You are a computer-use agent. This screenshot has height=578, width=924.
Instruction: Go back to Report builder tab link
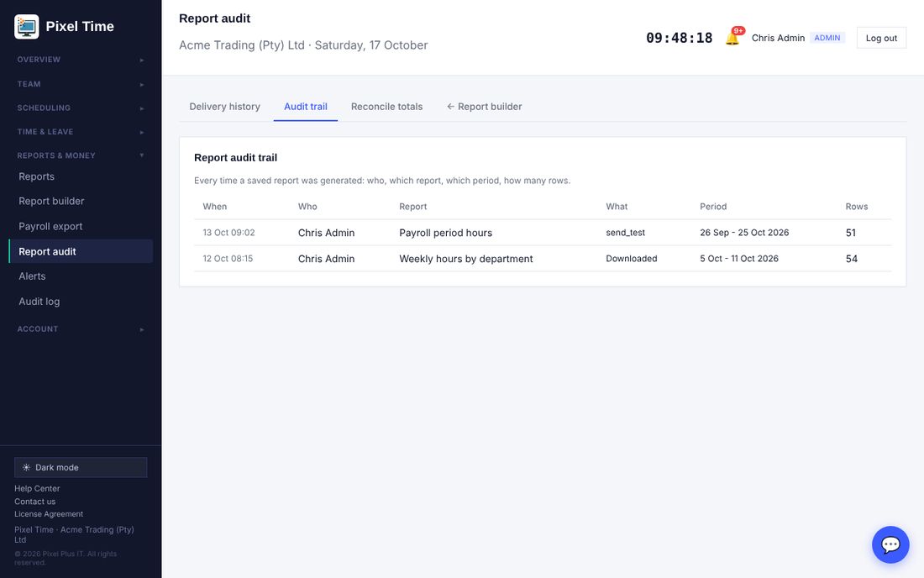click(485, 107)
